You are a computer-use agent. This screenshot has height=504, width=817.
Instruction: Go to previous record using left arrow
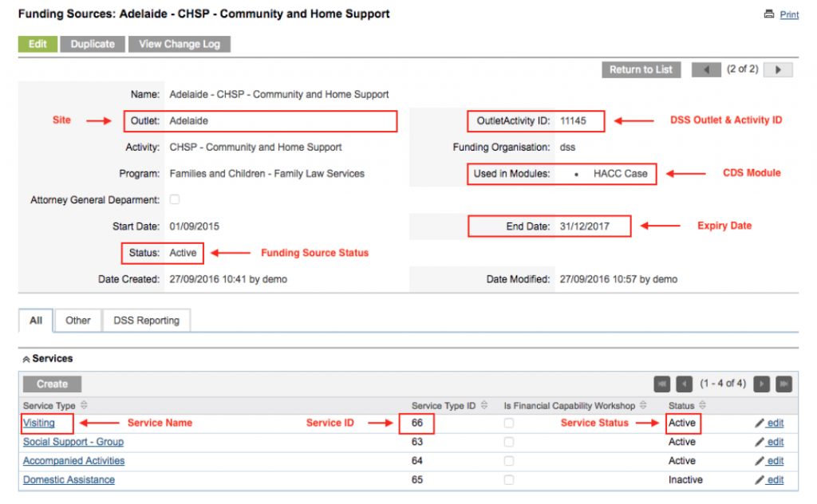point(706,69)
